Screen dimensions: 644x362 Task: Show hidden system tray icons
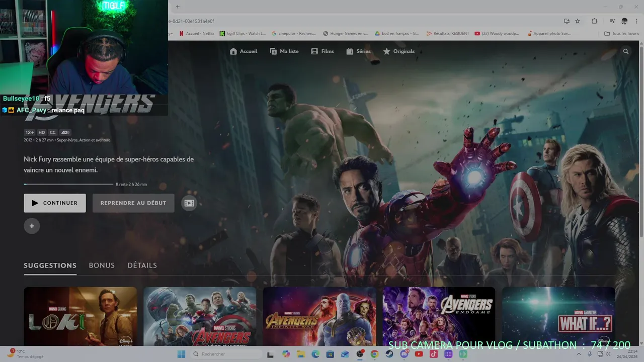[579, 354]
